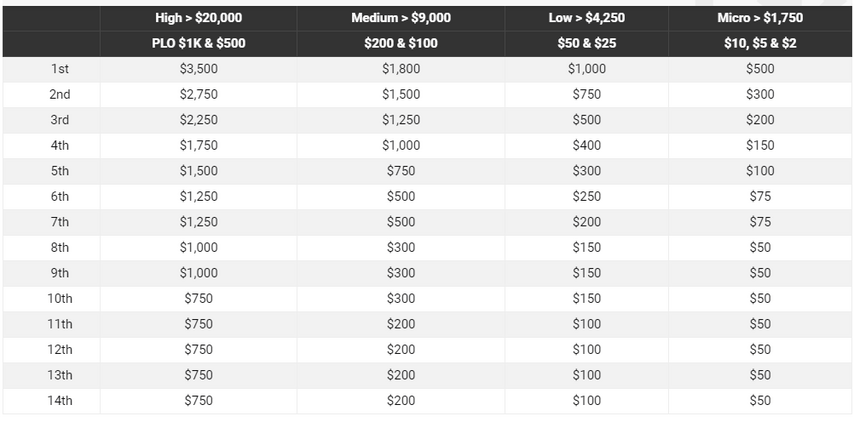This screenshot has width=854, height=422.
Task: Click the $1,800 Medium first prize cell
Action: [x=401, y=69]
